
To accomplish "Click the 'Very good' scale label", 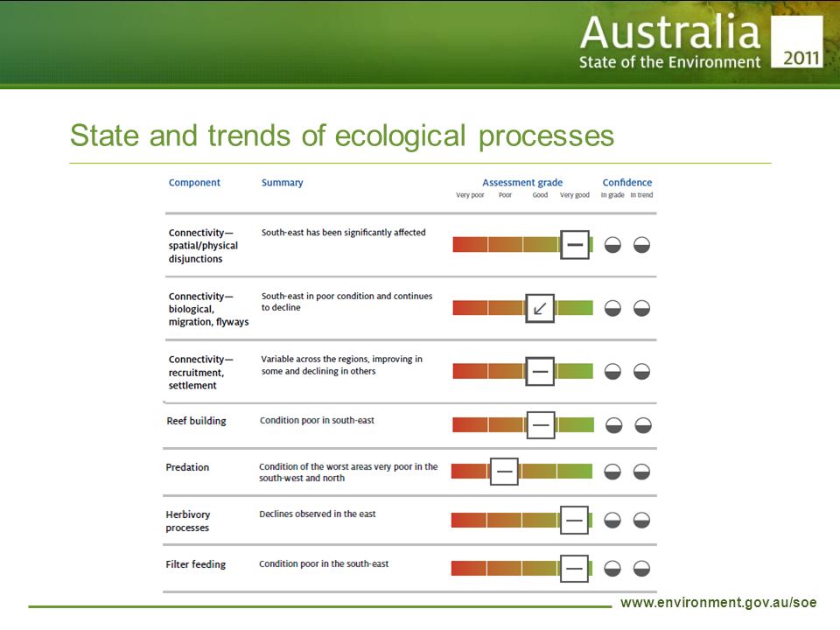I will (x=575, y=195).
